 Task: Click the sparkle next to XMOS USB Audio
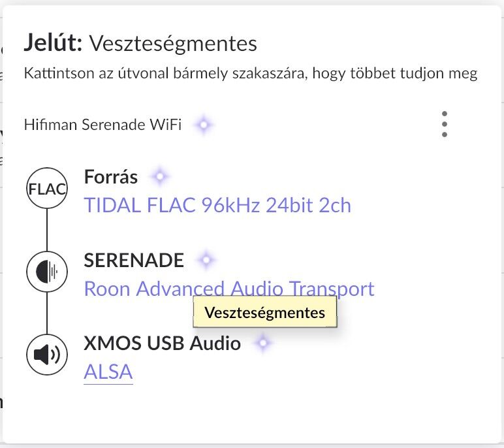pyautogui.click(x=262, y=342)
